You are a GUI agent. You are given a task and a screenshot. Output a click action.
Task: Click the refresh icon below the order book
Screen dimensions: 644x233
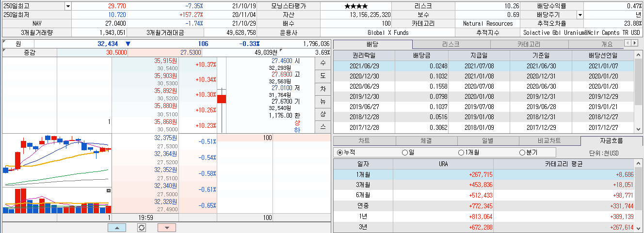click(x=142, y=228)
